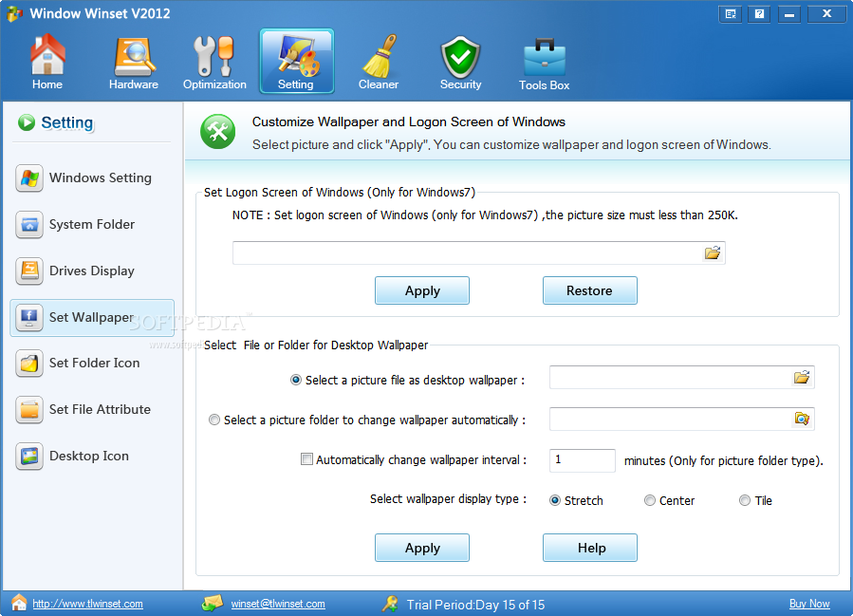Click the Desktop Icon sidebar icon

click(29, 456)
